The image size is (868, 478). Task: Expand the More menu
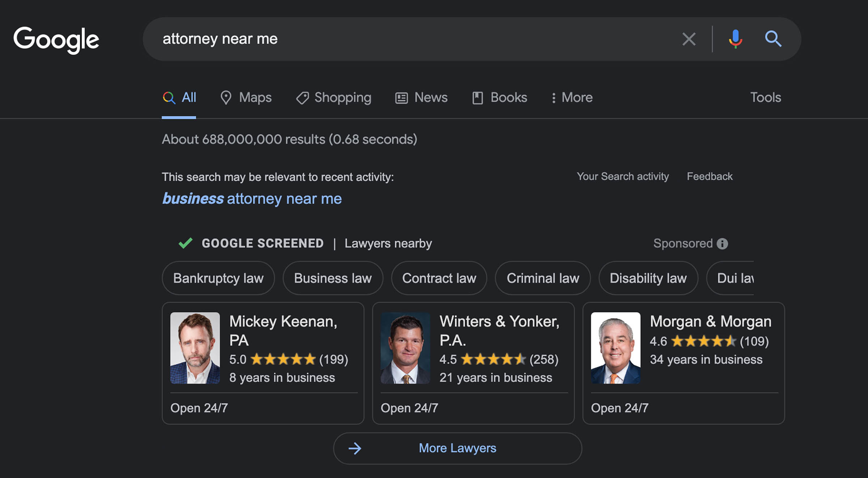pos(572,97)
